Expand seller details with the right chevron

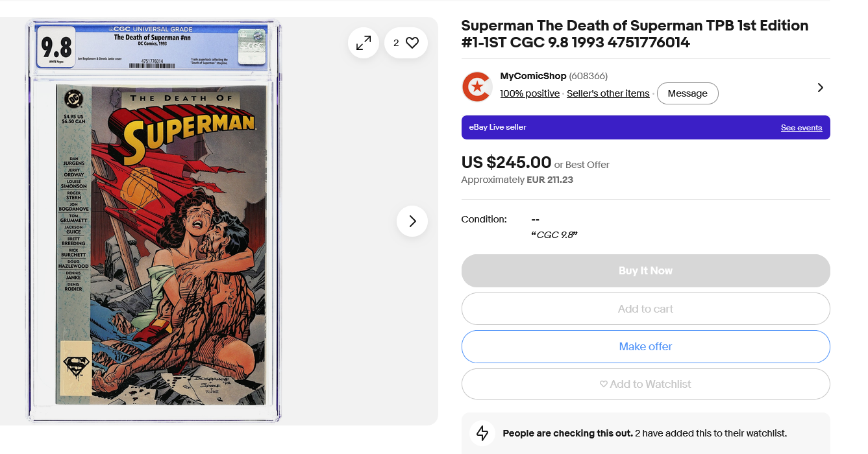(x=820, y=88)
